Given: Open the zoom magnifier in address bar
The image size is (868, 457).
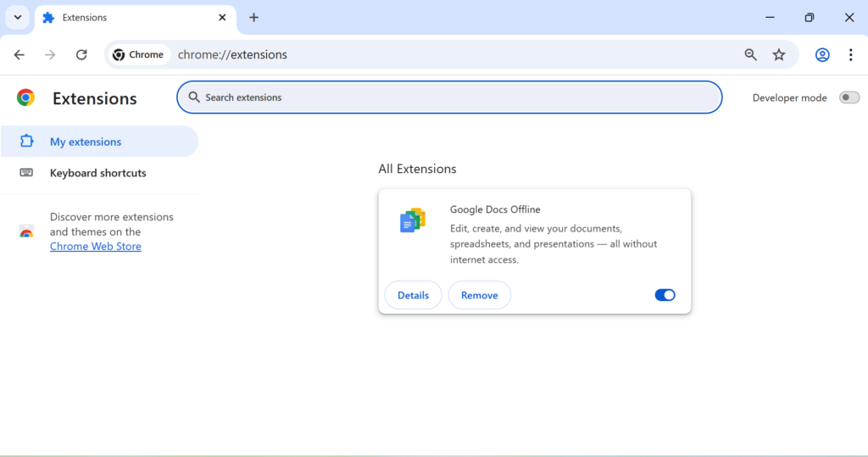Looking at the screenshot, I should [x=751, y=54].
